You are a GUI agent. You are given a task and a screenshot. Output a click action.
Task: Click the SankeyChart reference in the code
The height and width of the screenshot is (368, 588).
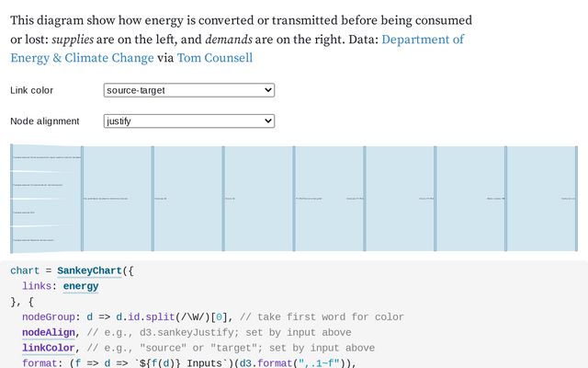(x=89, y=270)
